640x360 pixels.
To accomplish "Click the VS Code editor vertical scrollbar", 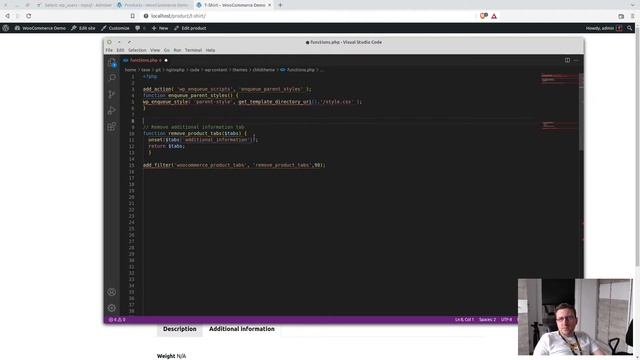I will tap(582, 111).
